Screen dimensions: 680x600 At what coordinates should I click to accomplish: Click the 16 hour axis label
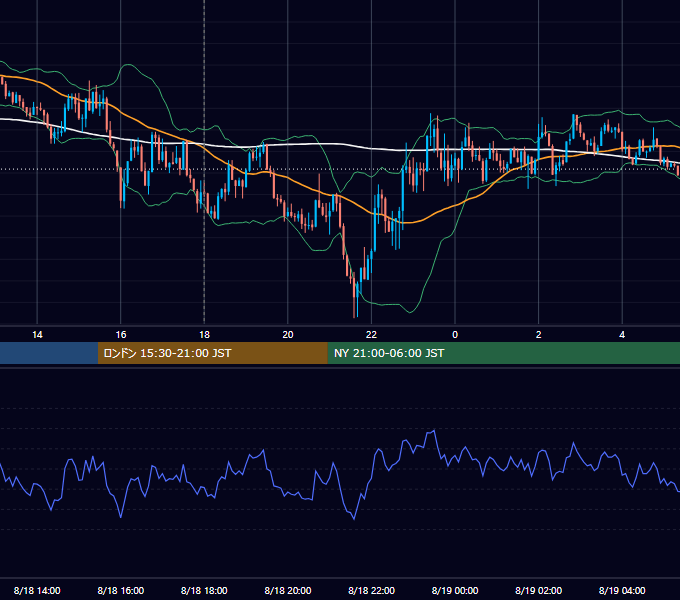click(x=121, y=335)
